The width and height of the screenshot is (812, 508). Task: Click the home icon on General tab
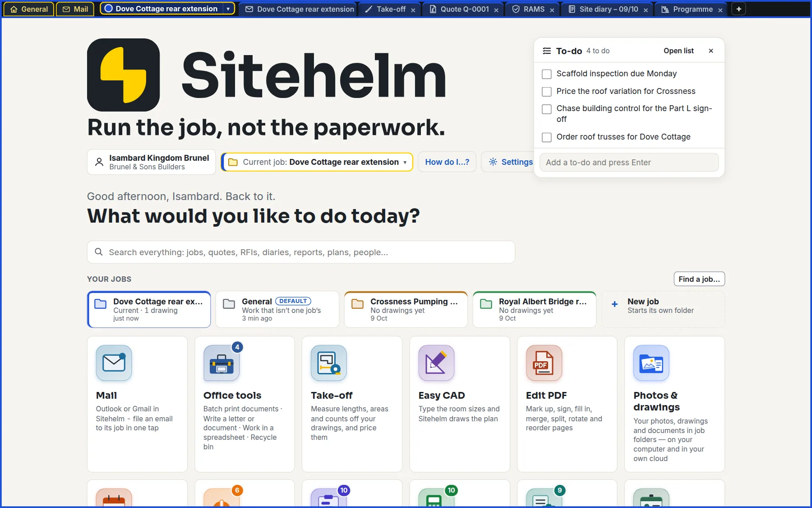coord(14,9)
